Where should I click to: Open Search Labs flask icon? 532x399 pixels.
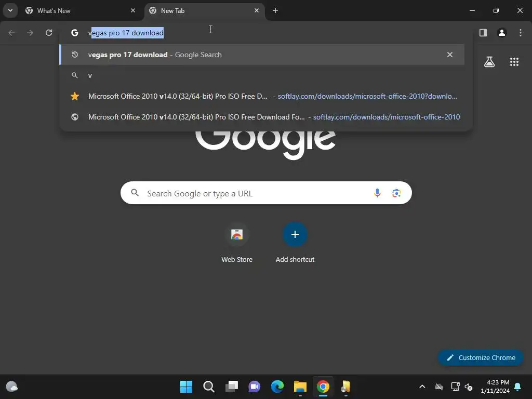tap(489, 62)
